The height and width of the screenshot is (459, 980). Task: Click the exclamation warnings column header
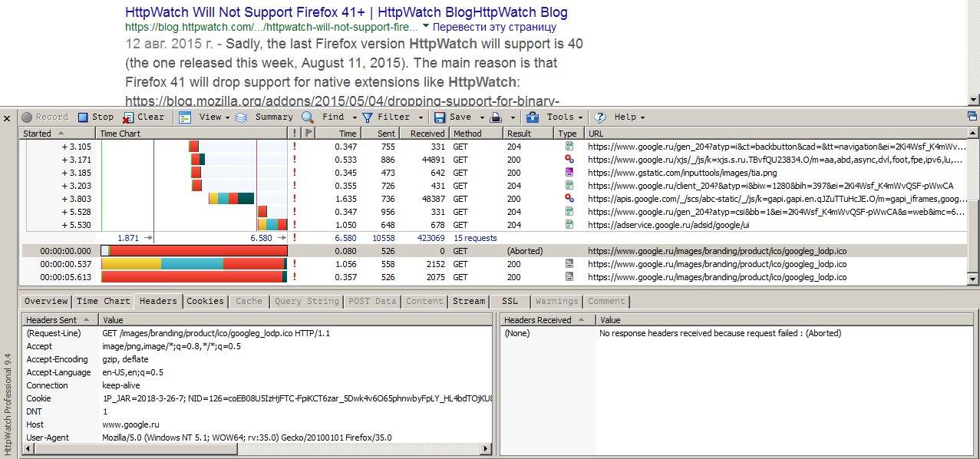tap(295, 134)
